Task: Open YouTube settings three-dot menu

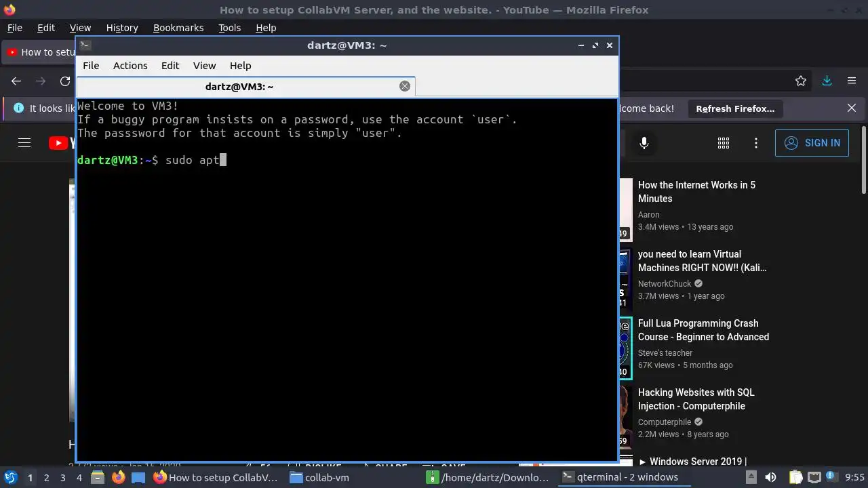Action: 756,143
